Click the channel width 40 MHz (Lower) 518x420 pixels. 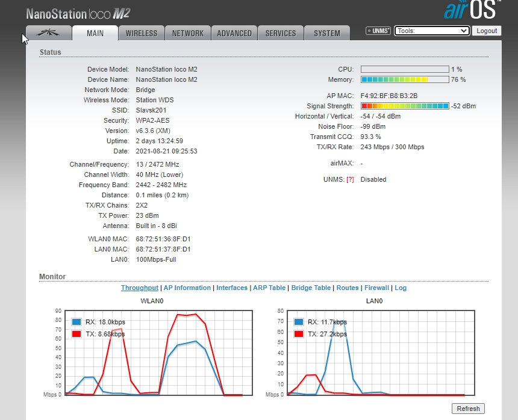tap(160, 174)
